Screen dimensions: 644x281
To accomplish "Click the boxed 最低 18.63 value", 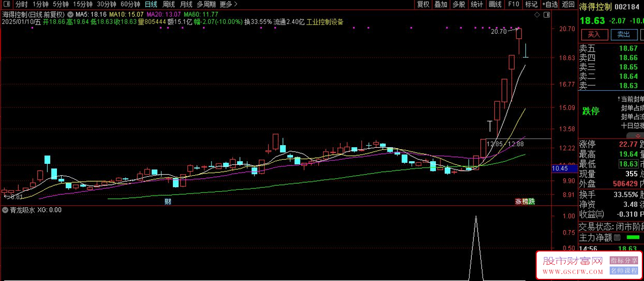I will [628, 164].
